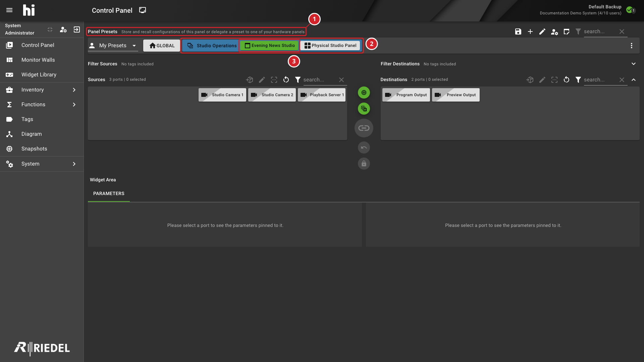Viewport: 644px width, 362px height.
Task: Click the delegate preset to panel icon
Action: [x=567, y=32]
